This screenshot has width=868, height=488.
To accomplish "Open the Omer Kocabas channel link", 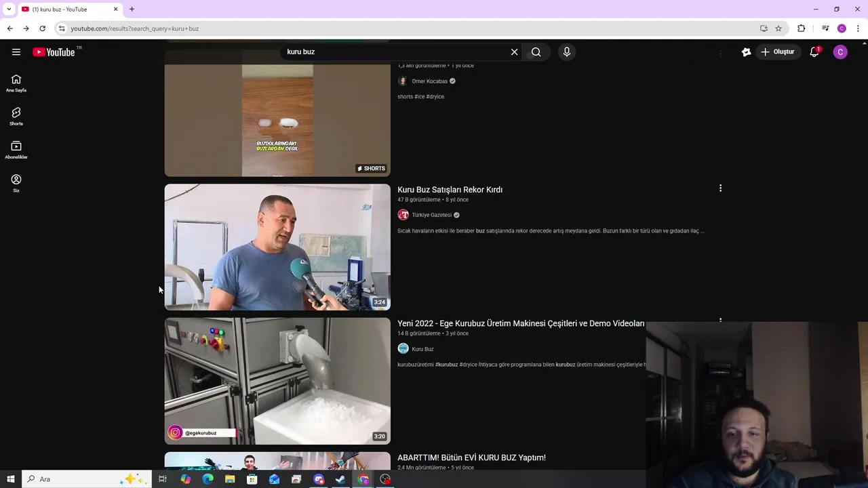I will point(429,81).
